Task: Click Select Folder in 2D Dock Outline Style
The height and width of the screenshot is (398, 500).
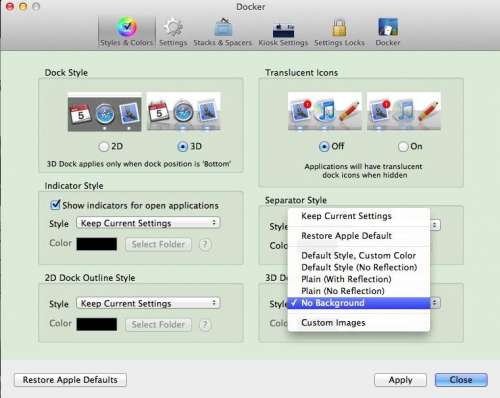Action: 158,325
